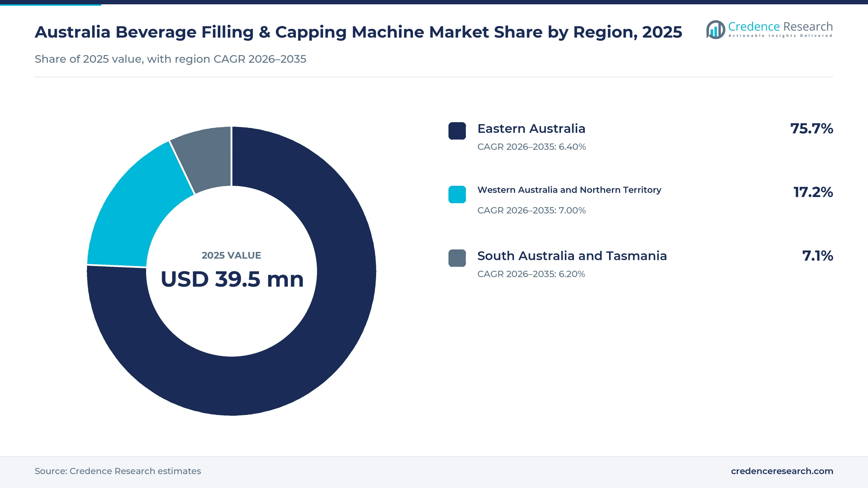Click the Eastern Australia navy legend swatch
The width and height of the screenshot is (868, 488).
pos(457,131)
